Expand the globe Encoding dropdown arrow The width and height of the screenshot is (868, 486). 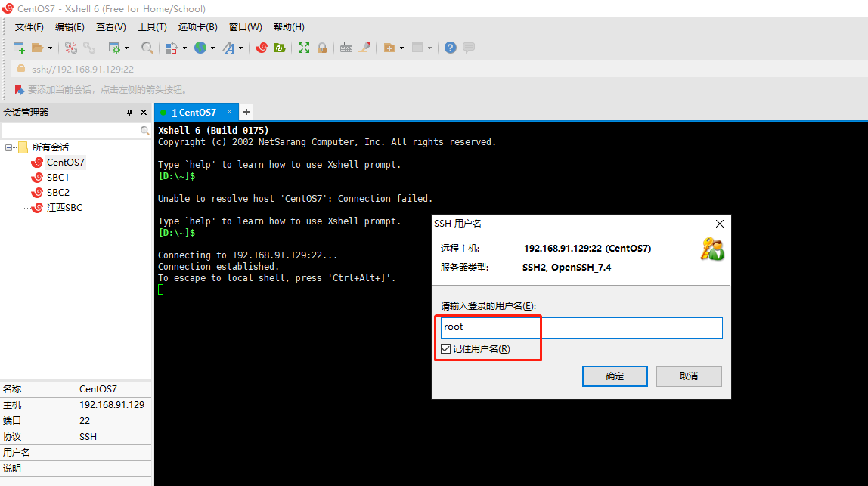pos(212,48)
